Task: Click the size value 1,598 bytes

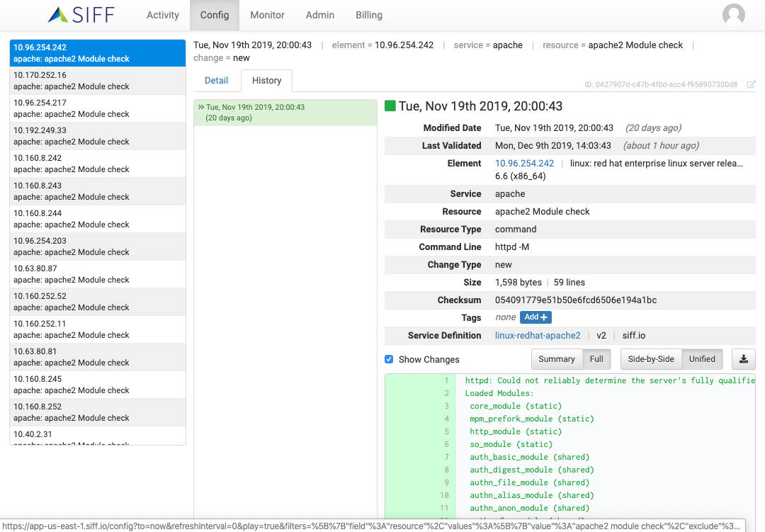Action: point(518,282)
